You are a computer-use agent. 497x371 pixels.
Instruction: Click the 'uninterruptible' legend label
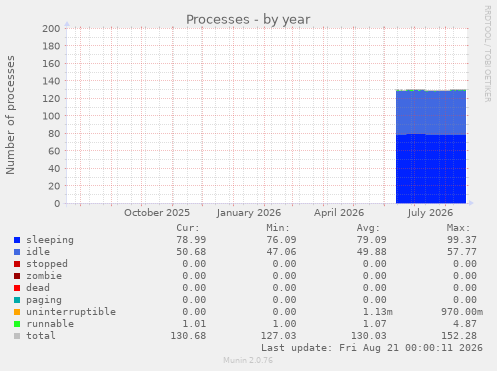(x=71, y=312)
